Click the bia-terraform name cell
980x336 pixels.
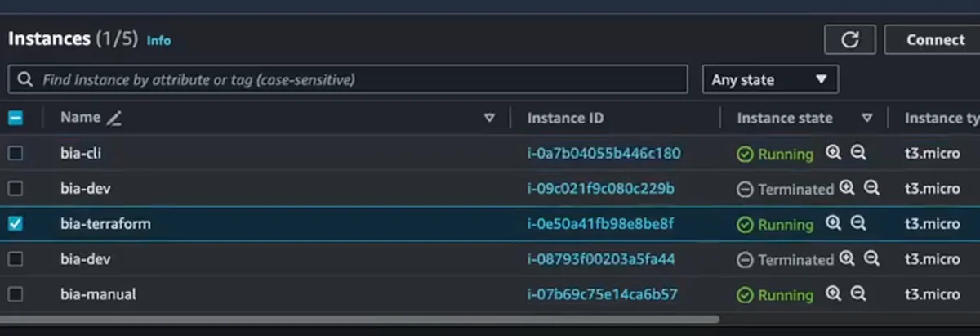pos(105,224)
